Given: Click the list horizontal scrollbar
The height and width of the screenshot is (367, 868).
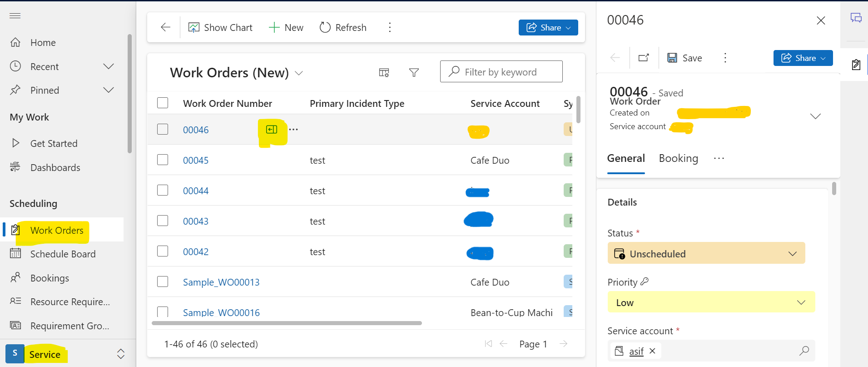Looking at the screenshot, I should [287, 323].
